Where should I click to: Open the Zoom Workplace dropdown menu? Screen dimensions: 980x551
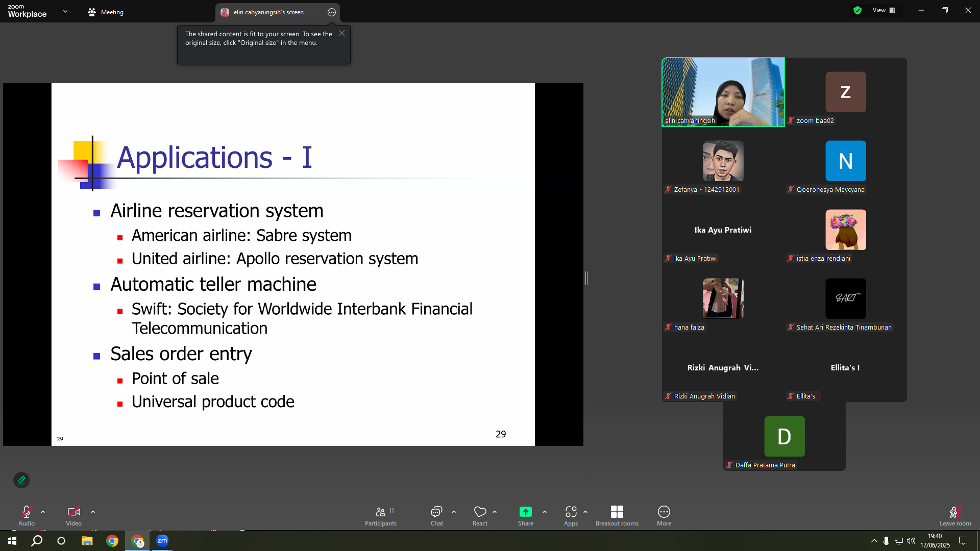coord(65,11)
